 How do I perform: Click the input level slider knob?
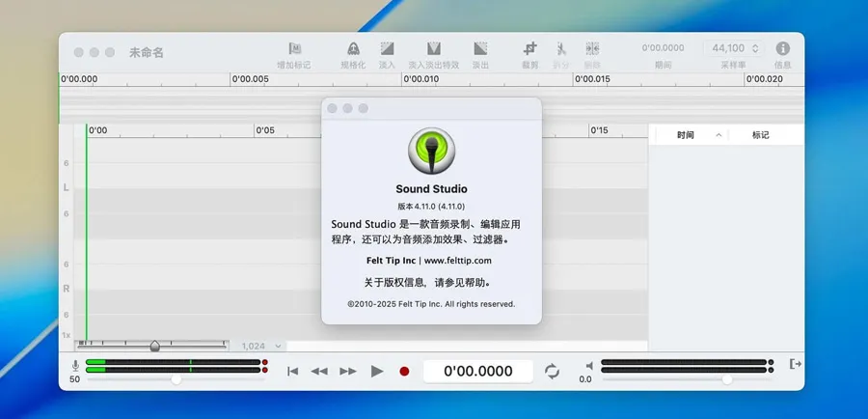[x=176, y=379]
